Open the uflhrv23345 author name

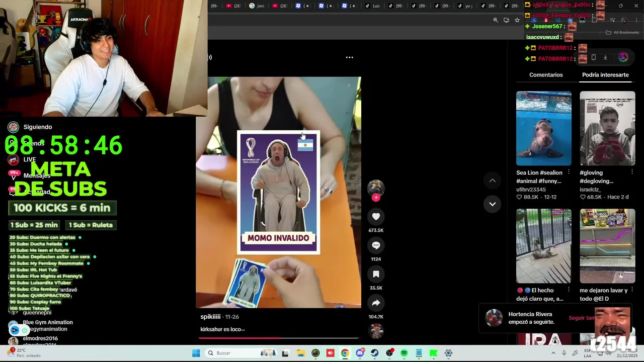coord(531,190)
